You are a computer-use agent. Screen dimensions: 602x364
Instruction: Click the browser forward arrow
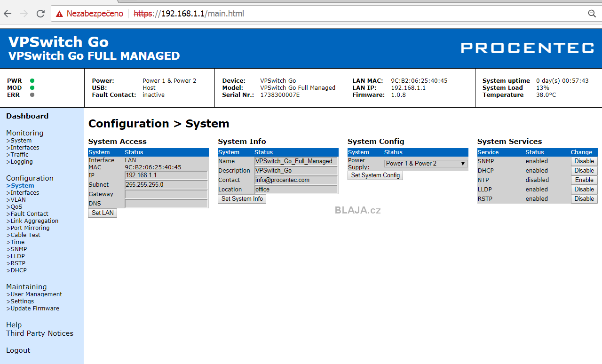click(24, 14)
